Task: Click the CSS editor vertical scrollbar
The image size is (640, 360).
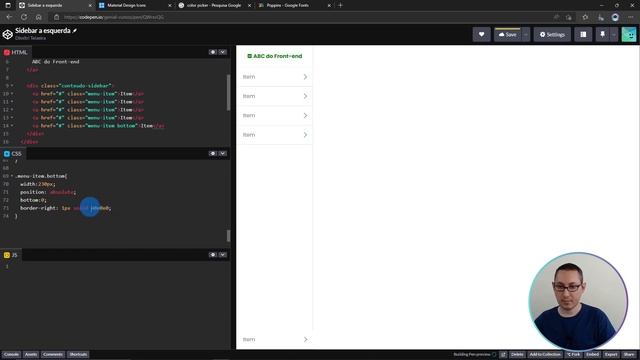Action: pyautogui.click(x=228, y=236)
